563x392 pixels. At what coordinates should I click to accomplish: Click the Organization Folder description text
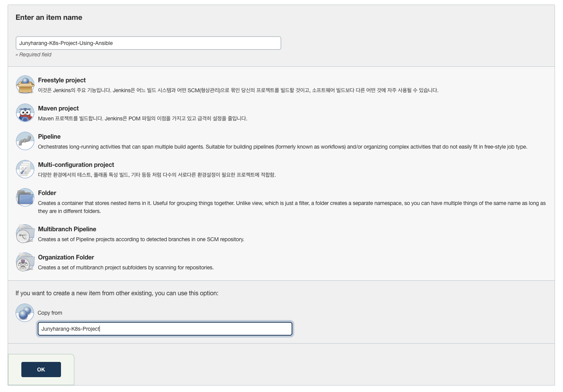(x=126, y=267)
